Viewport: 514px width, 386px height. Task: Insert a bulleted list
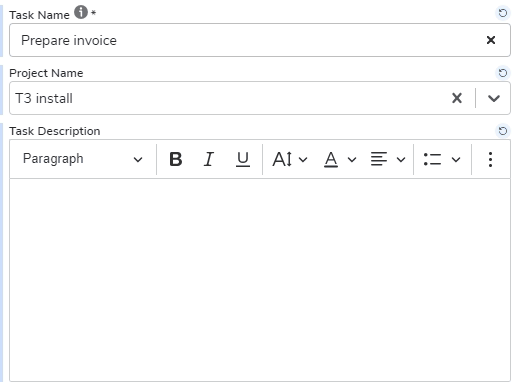(432, 159)
